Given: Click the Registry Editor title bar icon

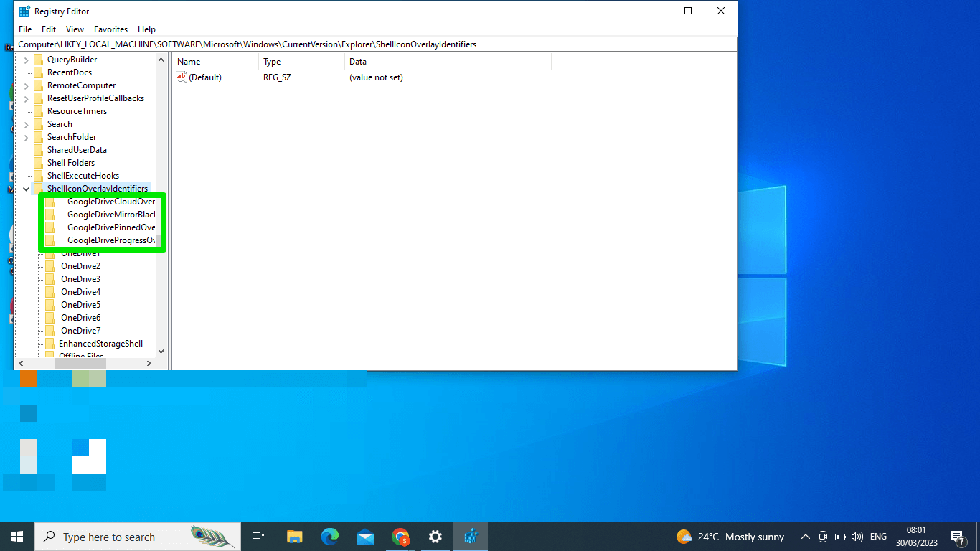Looking at the screenshot, I should point(24,11).
